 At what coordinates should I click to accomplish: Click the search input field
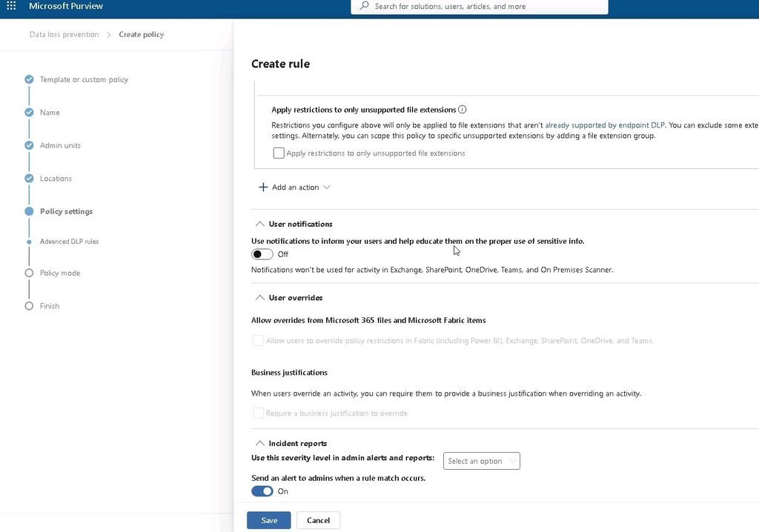(480, 6)
